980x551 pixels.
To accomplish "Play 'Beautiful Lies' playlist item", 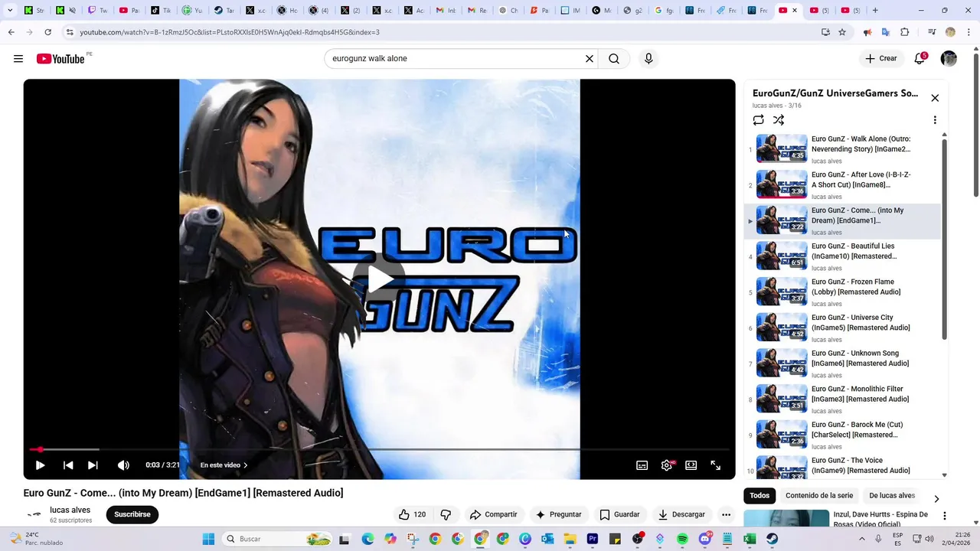I will 842,256.
